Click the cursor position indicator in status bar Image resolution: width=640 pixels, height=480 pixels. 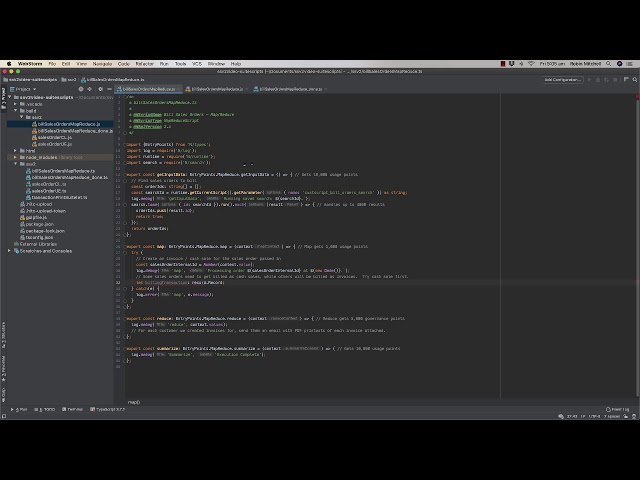pos(571,416)
